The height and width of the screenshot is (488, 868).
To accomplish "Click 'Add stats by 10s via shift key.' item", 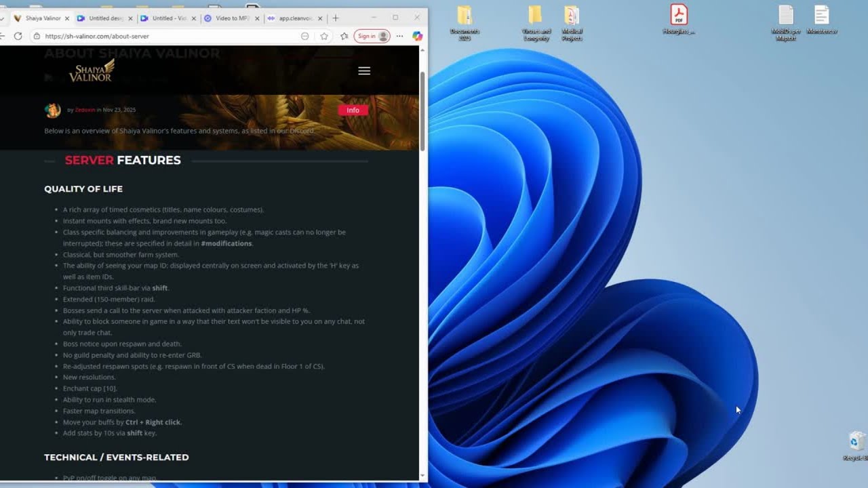I will pos(110,433).
